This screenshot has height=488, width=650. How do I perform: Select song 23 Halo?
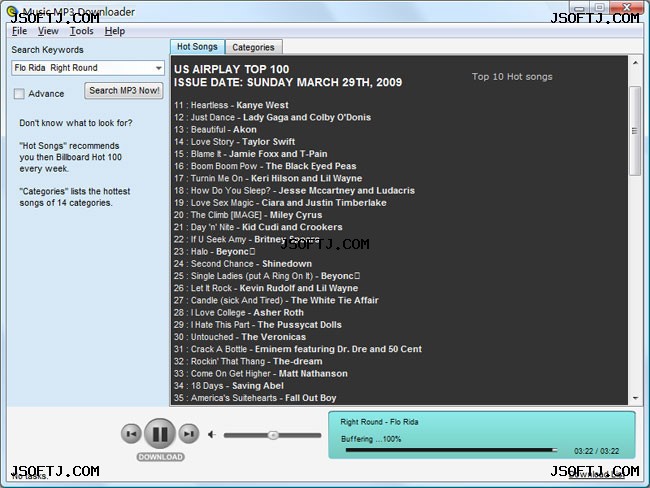click(x=214, y=252)
